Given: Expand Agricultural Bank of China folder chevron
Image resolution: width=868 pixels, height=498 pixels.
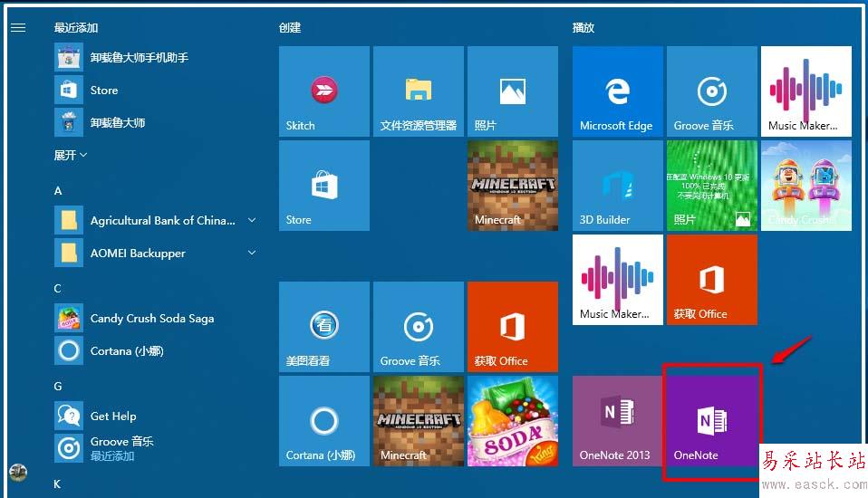Looking at the screenshot, I should [252, 220].
